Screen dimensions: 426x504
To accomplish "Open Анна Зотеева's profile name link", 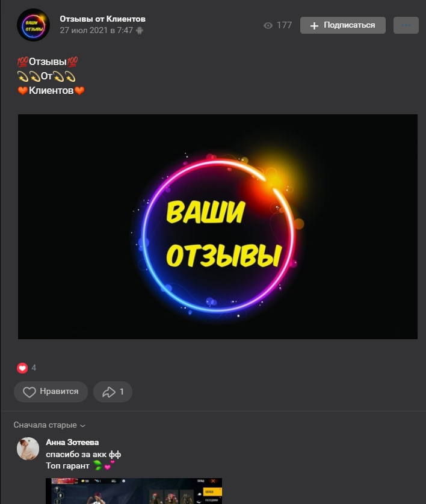I will tap(72, 442).
